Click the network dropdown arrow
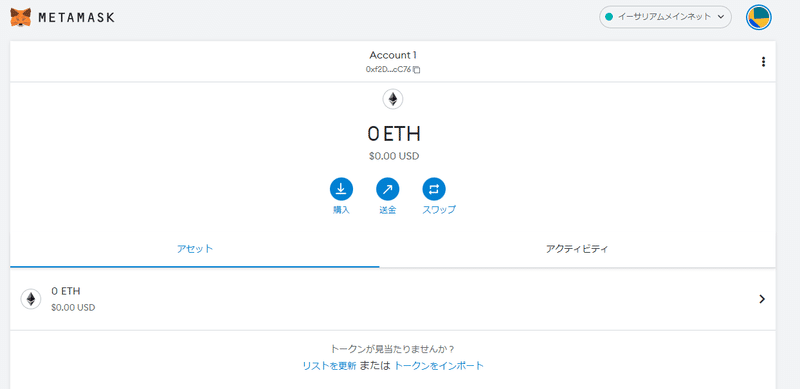Viewport: 800px width, 389px height. [721, 17]
